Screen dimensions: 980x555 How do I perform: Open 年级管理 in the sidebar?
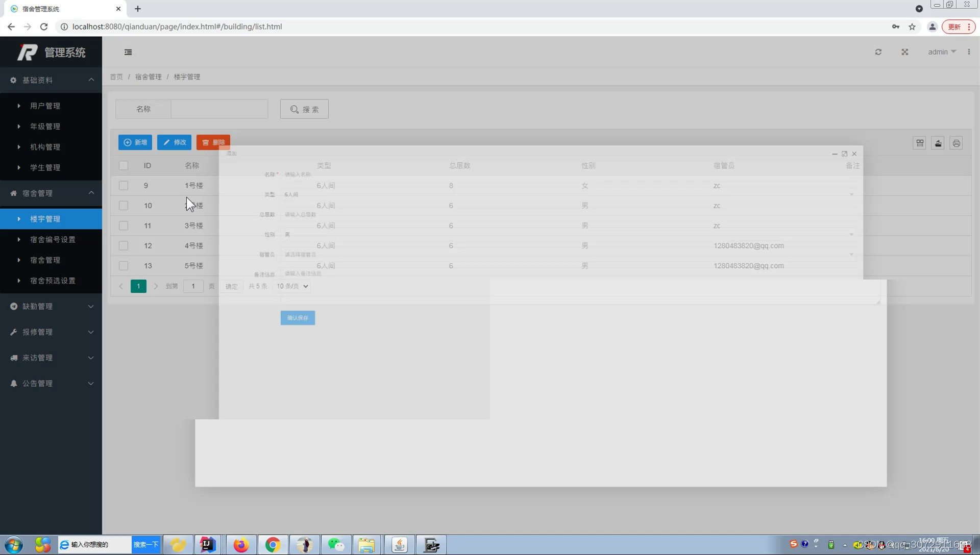point(51,127)
